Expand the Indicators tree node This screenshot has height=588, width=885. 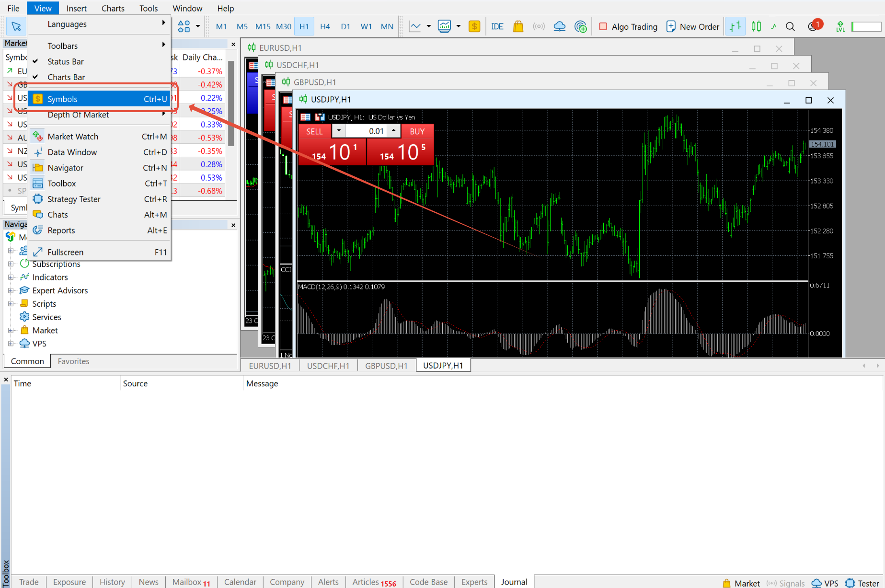[x=11, y=277]
